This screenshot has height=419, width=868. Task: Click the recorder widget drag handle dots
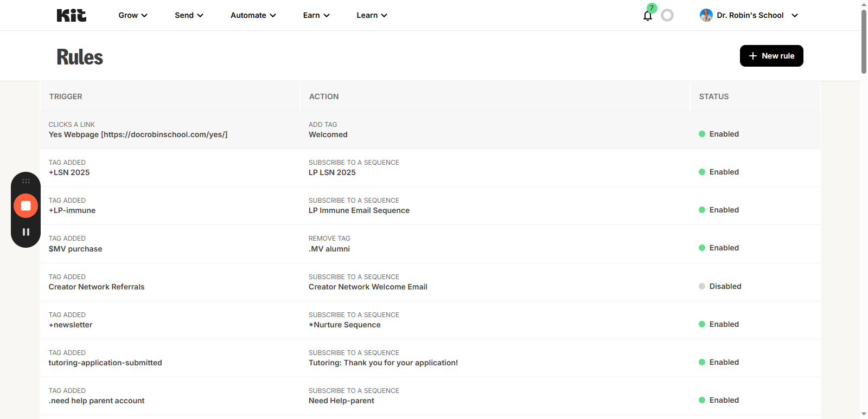pos(25,181)
